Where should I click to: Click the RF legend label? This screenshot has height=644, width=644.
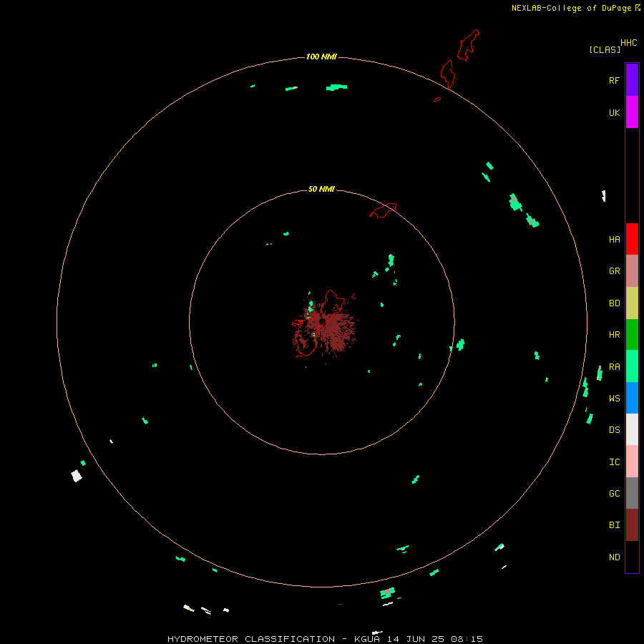coord(614,81)
